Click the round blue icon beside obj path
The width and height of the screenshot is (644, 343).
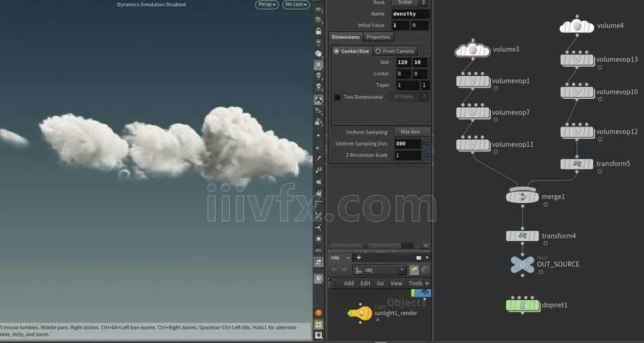point(425,270)
